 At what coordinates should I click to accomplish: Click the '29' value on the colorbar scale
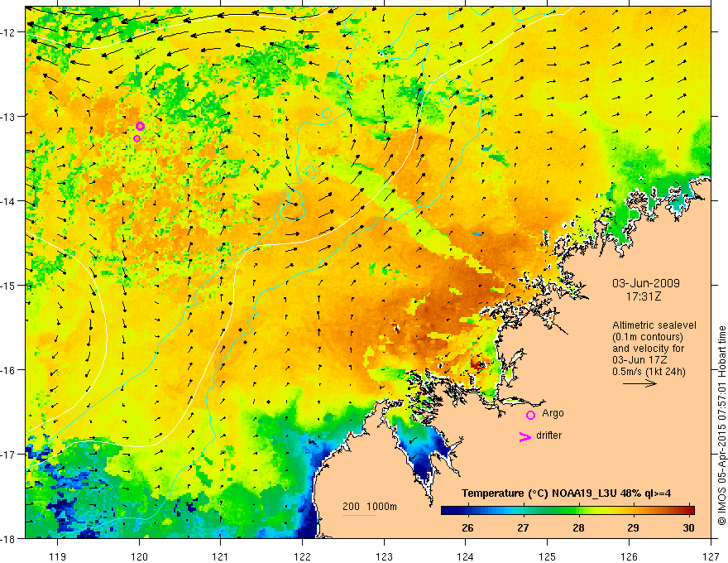633,527
